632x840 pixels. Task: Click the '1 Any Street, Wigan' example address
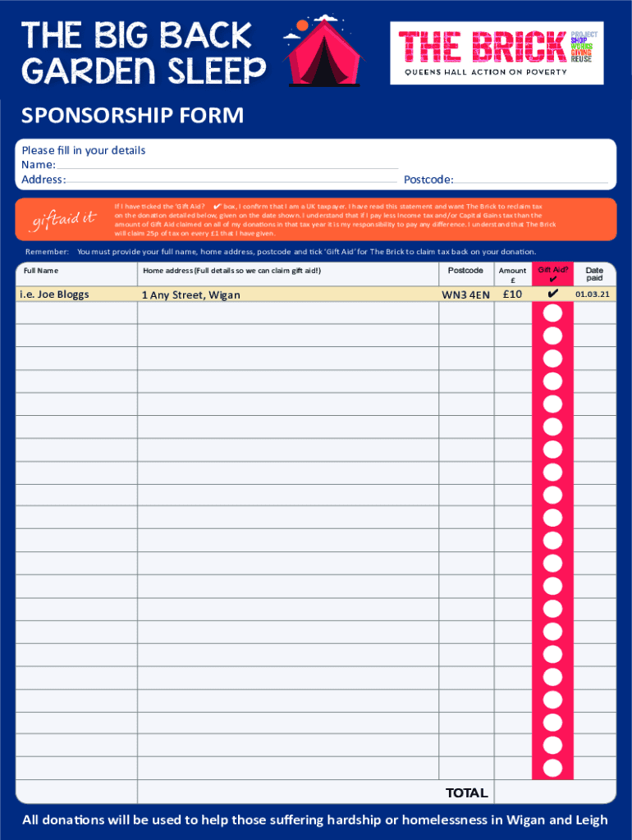point(191,294)
